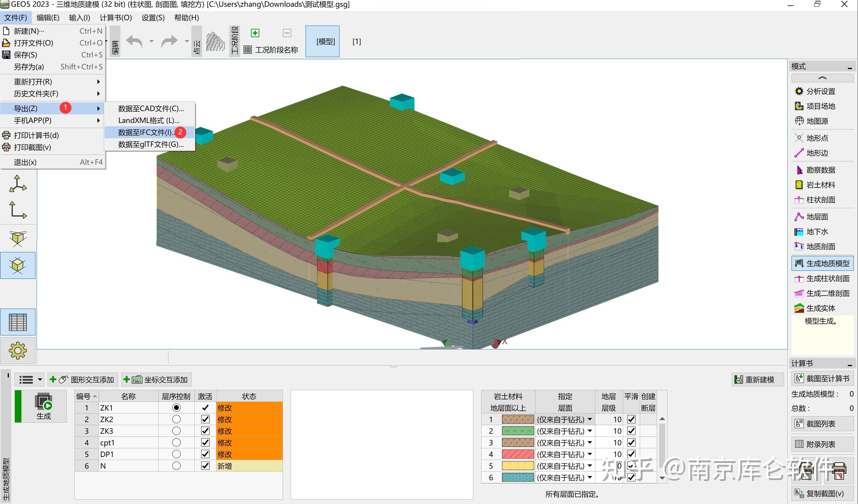The height and width of the screenshot is (504, 858).
Task: Select 勘察数据 mode in right panel
Action: click(x=820, y=170)
